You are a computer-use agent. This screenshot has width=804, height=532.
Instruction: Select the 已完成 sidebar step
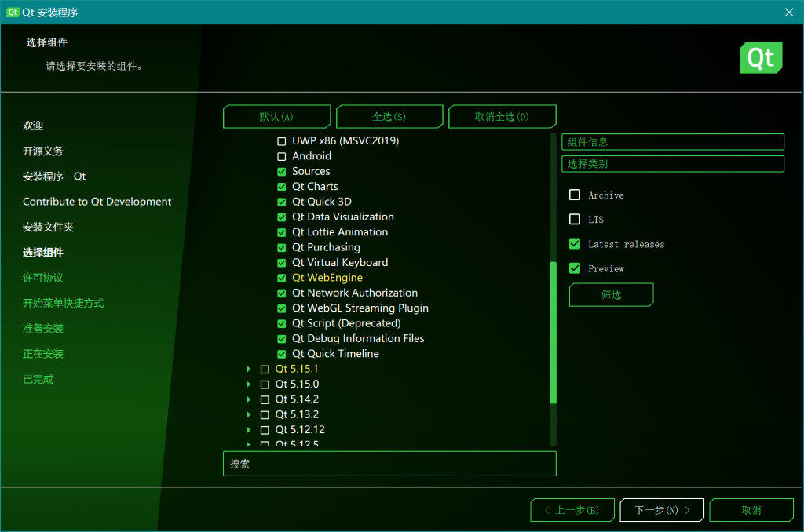tap(38, 379)
